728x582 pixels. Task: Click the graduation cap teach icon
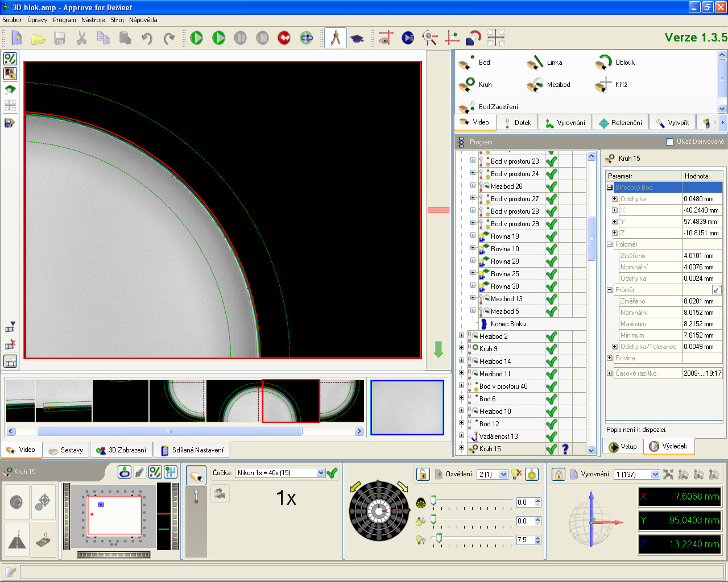pyautogui.click(x=357, y=38)
